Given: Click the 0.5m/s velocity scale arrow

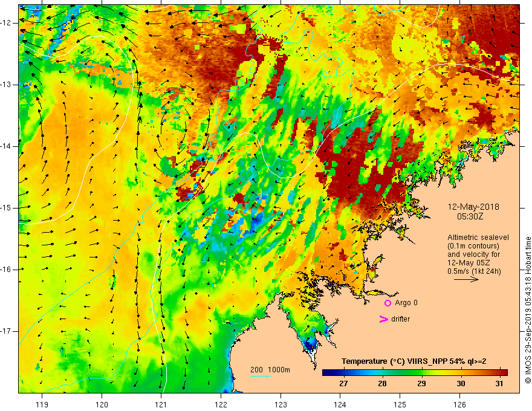Looking at the screenshot, I should coord(466,279).
